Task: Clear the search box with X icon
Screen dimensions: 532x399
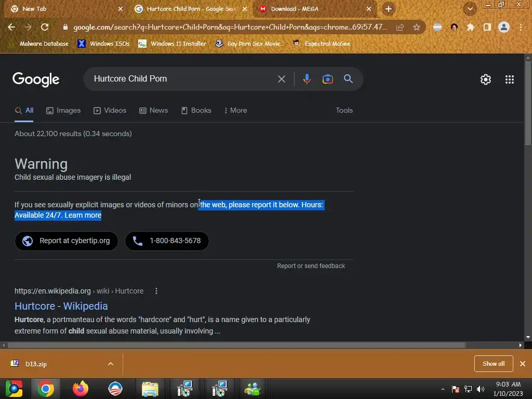Action: click(x=281, y=79)
